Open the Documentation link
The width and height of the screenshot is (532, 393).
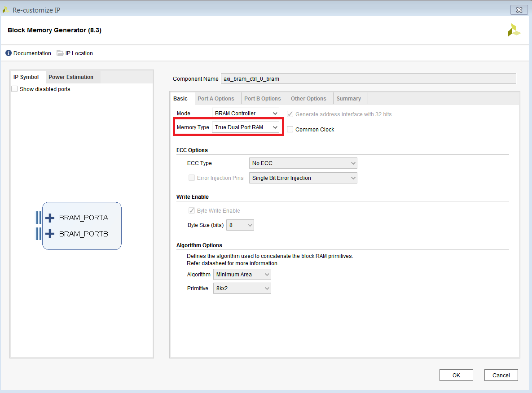coord(32,53)
